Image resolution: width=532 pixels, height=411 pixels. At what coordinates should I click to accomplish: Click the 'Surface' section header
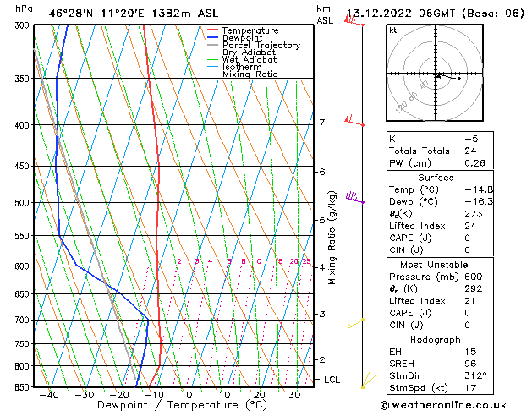click(436, 178)
